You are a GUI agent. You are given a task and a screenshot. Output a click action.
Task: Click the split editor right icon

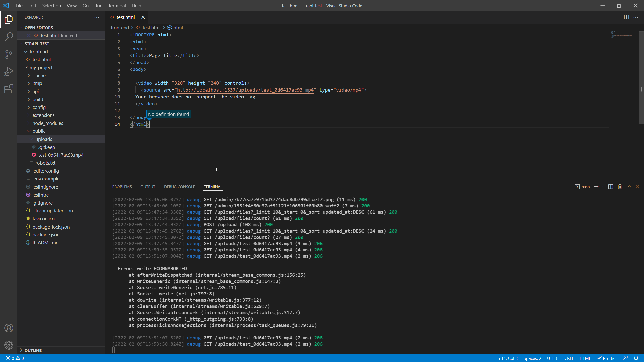pyautogui.click(x=626, y=17)
